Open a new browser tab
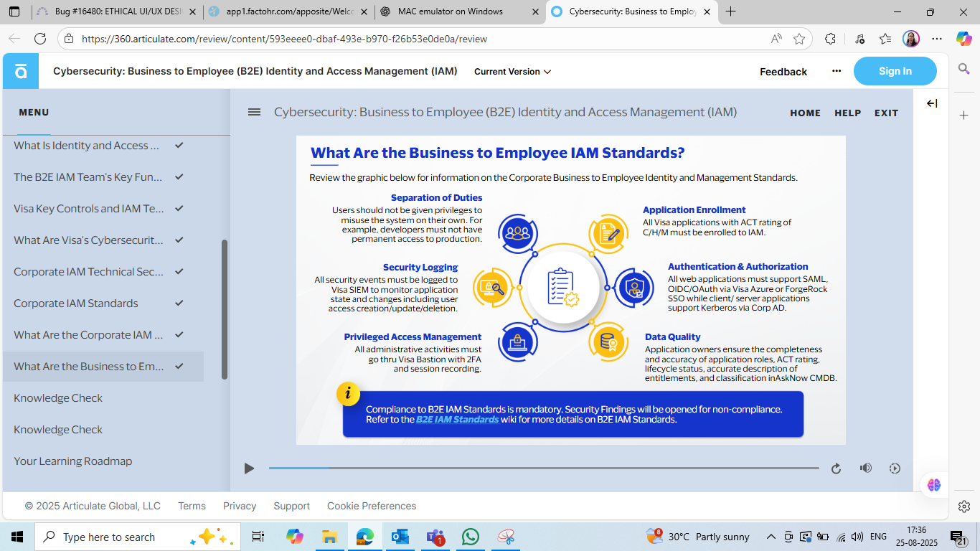The image size is (980, 551). click(731, 11)
